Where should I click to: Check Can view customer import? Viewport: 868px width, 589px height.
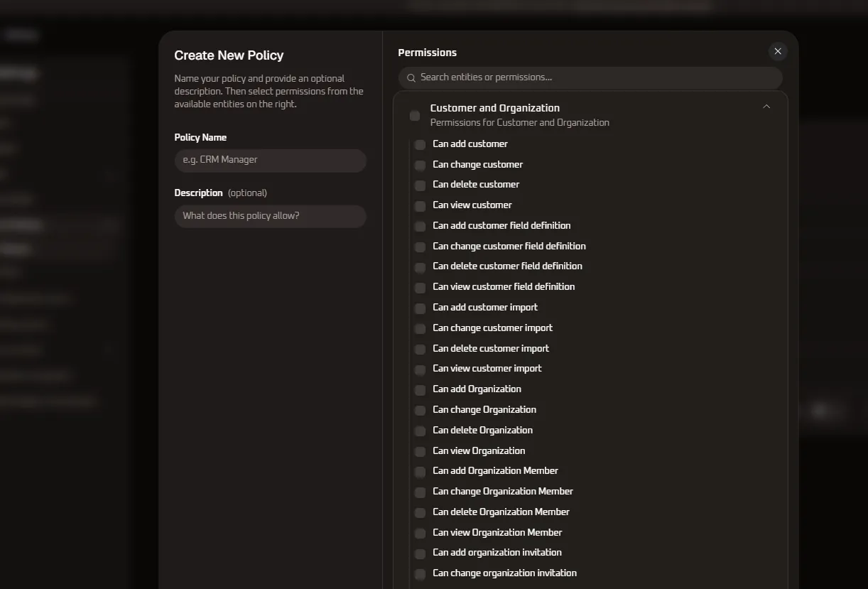(420, 369)
